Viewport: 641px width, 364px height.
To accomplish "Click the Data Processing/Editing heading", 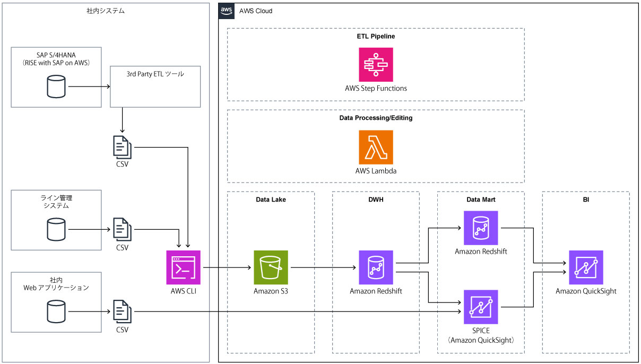I will coord(376,118).
